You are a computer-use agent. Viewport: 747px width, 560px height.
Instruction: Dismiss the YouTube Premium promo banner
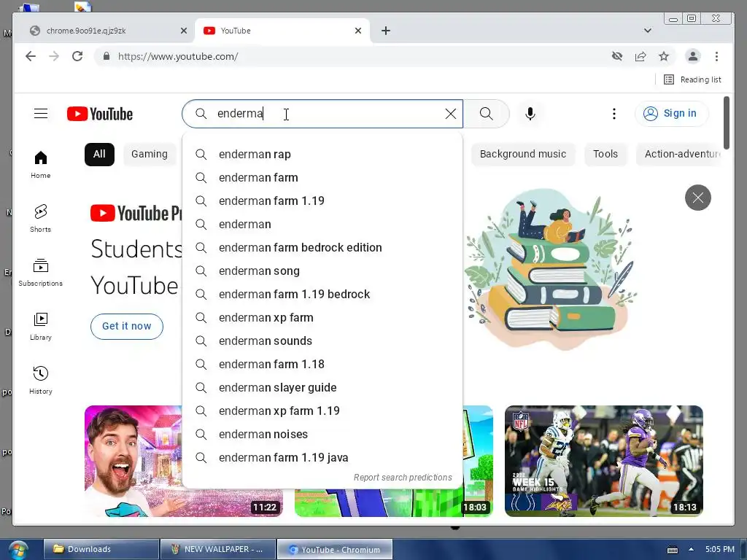698,198
